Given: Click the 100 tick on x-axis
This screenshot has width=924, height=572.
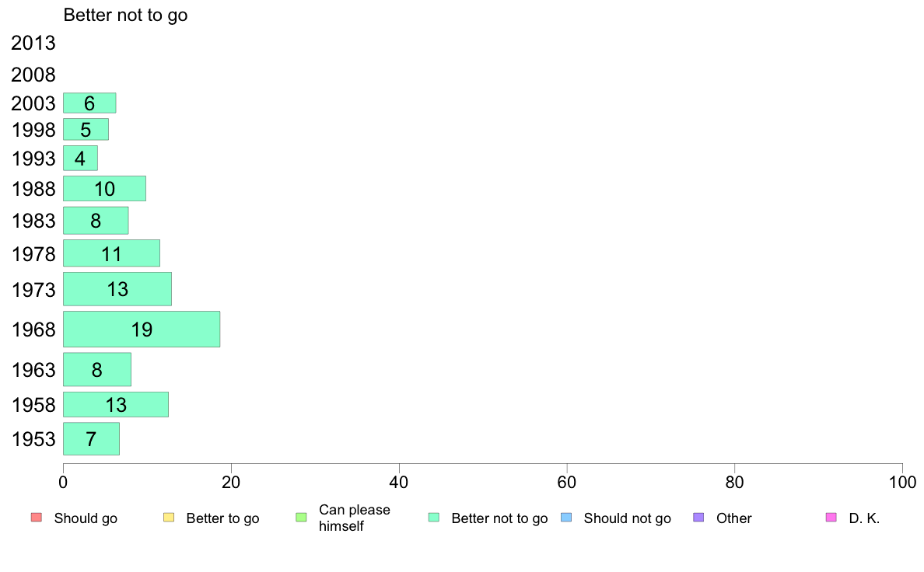Looking at the screenshot, I should [902, 483].
